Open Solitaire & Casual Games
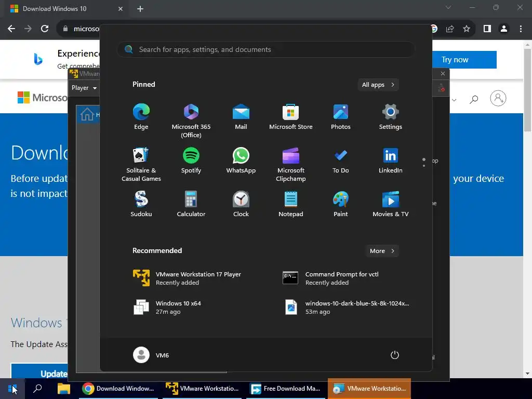The height and width of the screenshot is (399, 532). pyautogui.click(x=141, y=165)
